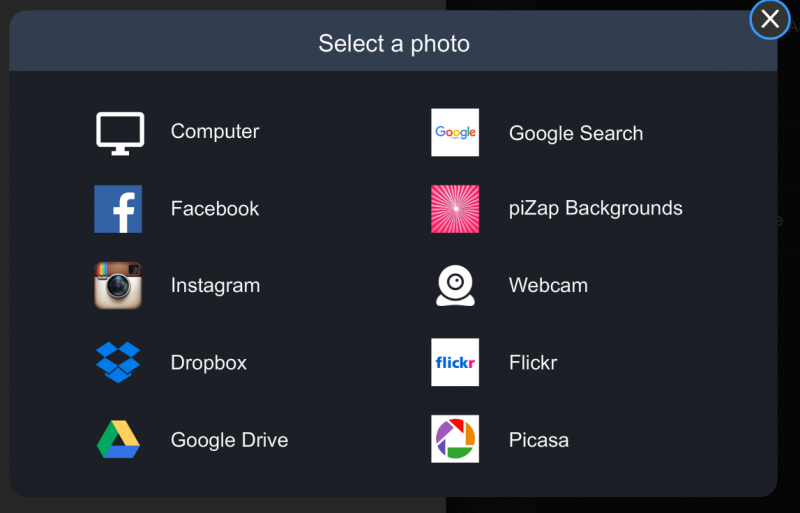Choose the Instagram camera icon
The height and width of the screenshot is (513, 800).
click(118, 285)
